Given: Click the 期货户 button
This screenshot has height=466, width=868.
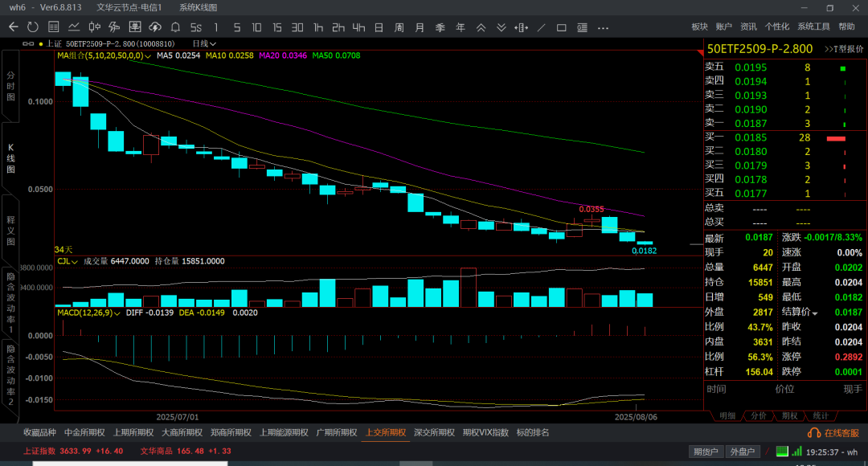Looking at the screenshot, I should (x=706, y=452).
